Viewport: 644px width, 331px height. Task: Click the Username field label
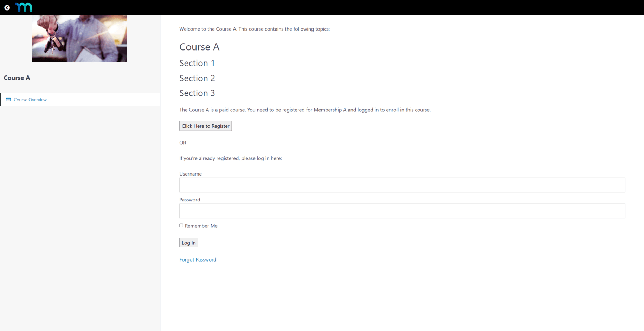click(x=191, y=174)
